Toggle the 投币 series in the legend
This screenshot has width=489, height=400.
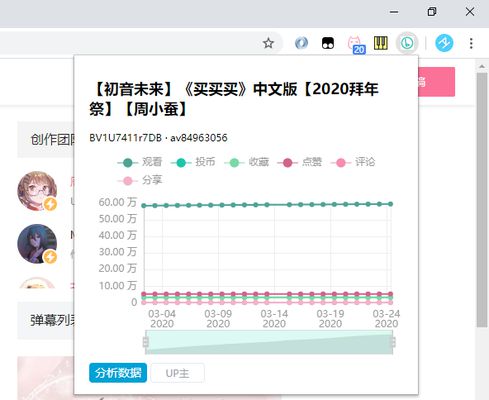pos(193,162)
